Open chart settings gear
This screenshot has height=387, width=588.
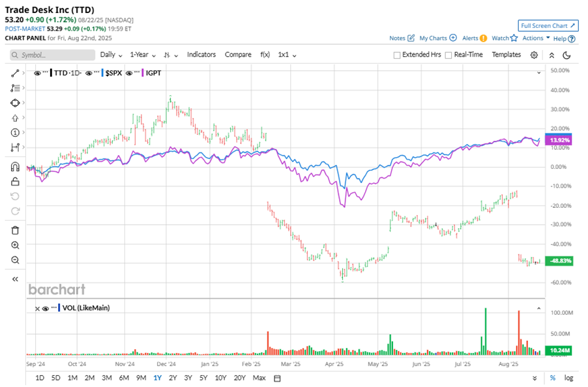tap(534, 55)
